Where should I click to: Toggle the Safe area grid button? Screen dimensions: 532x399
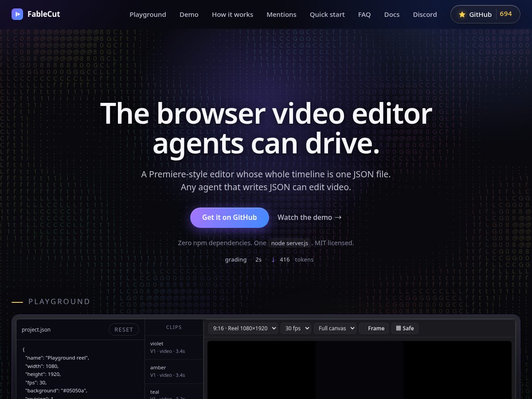pyautogui.click(x=405, y=328)
